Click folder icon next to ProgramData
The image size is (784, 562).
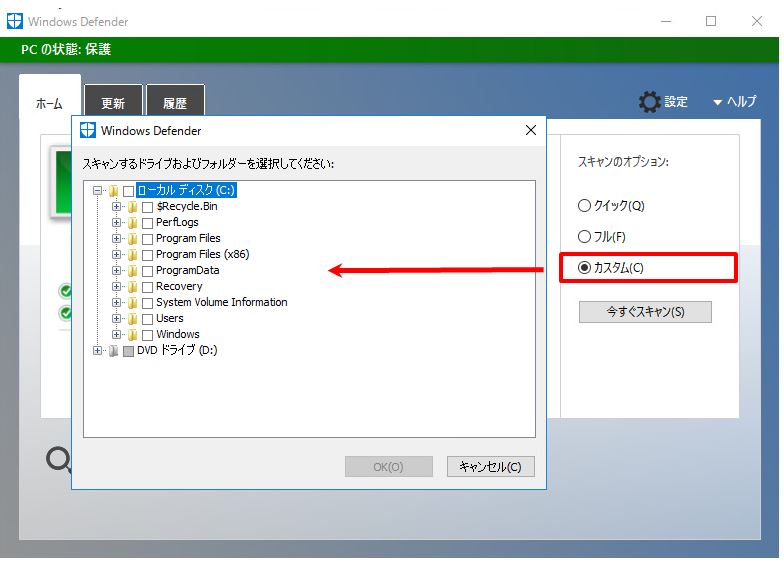[132, 270]
